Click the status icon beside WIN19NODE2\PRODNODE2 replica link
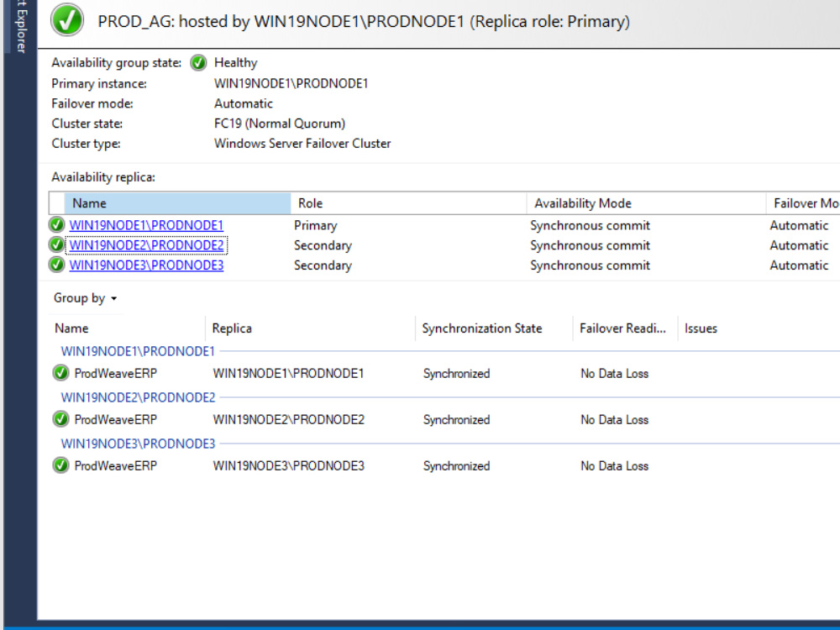This screenshot has height=630, width=840. click(x=56, y=244)
